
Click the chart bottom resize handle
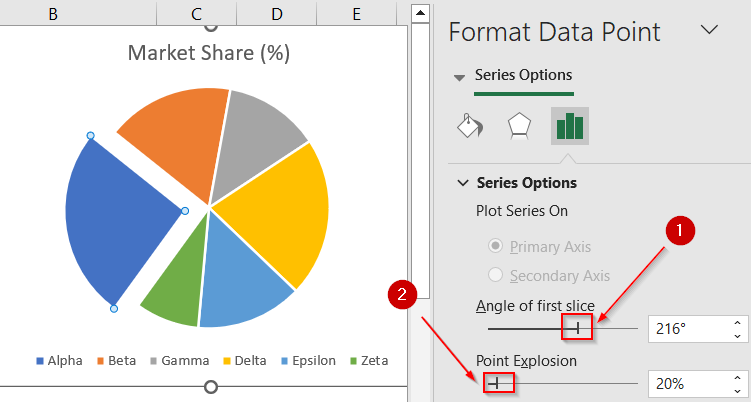point(210,387)
